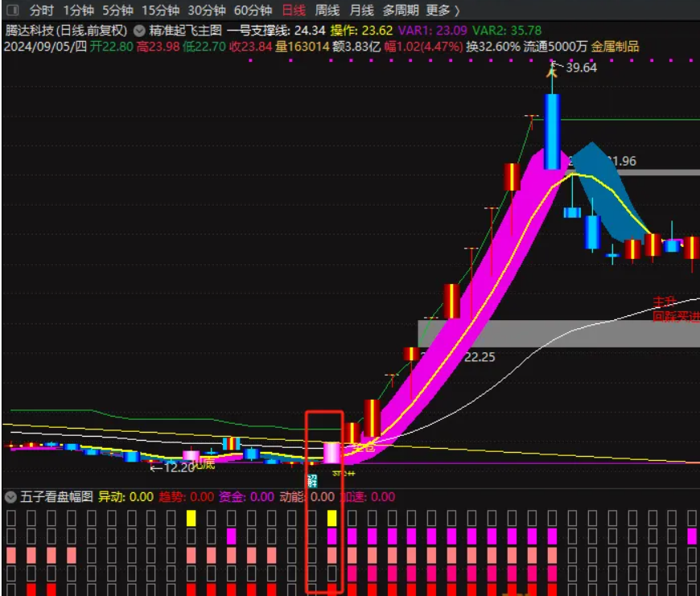Click the tall blue candle at the price peak
The image size is (700, 596).
pyautogui.click(x=552, y=131)
